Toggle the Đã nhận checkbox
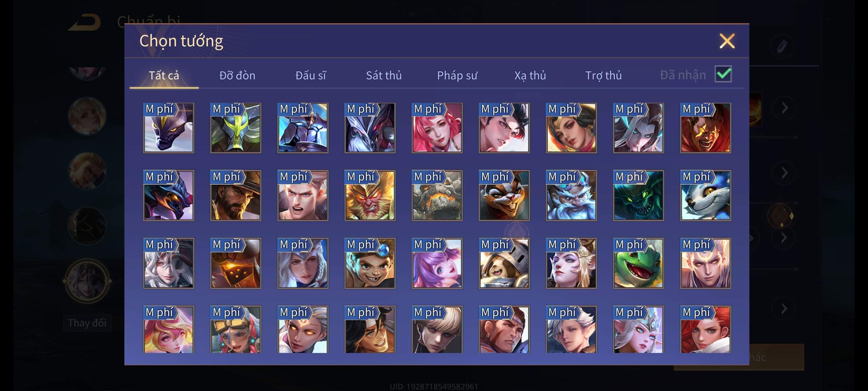 (723, 74)
